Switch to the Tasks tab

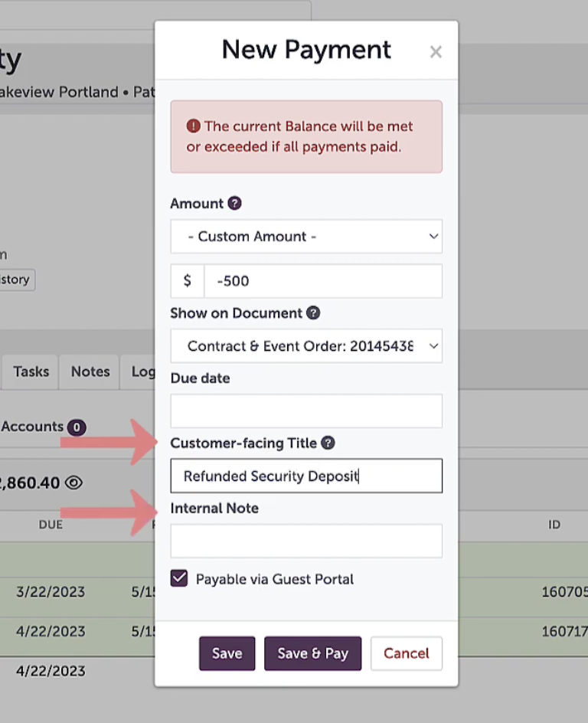point(31,371)
